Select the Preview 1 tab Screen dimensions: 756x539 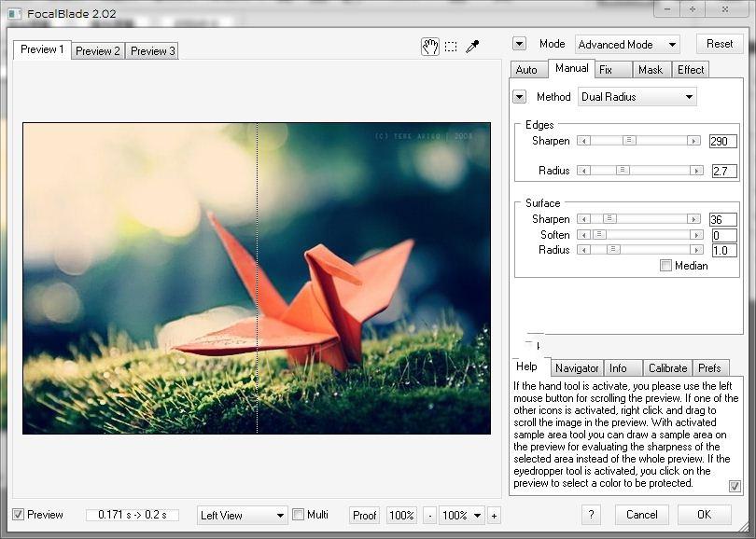point(42,49)
